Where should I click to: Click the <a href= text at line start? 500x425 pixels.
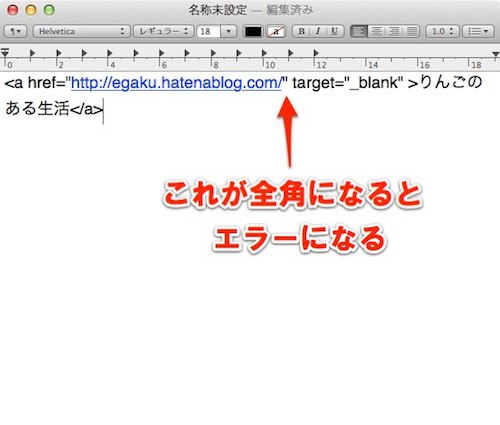coord(35,83)
